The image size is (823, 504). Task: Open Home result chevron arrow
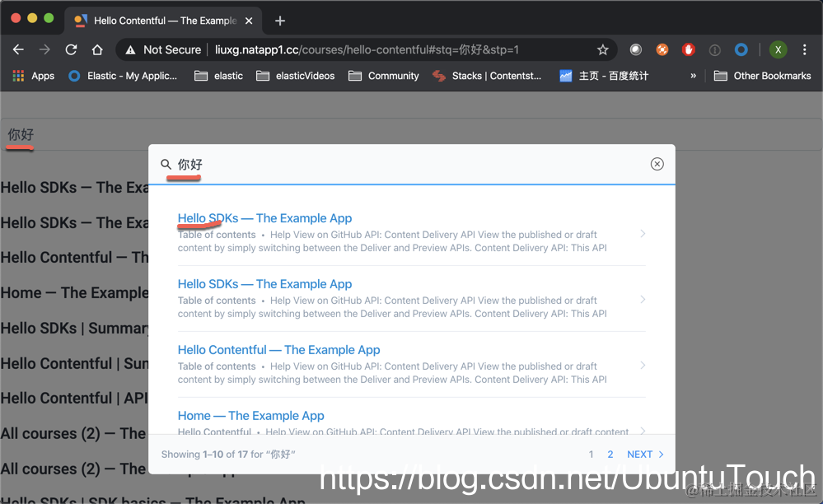point(643,431)
